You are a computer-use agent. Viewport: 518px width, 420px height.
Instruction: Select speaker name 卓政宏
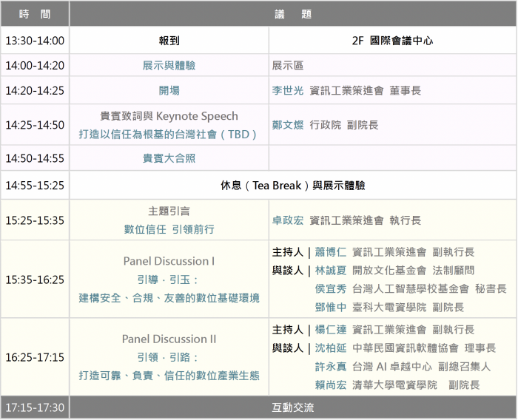point(288,220)
